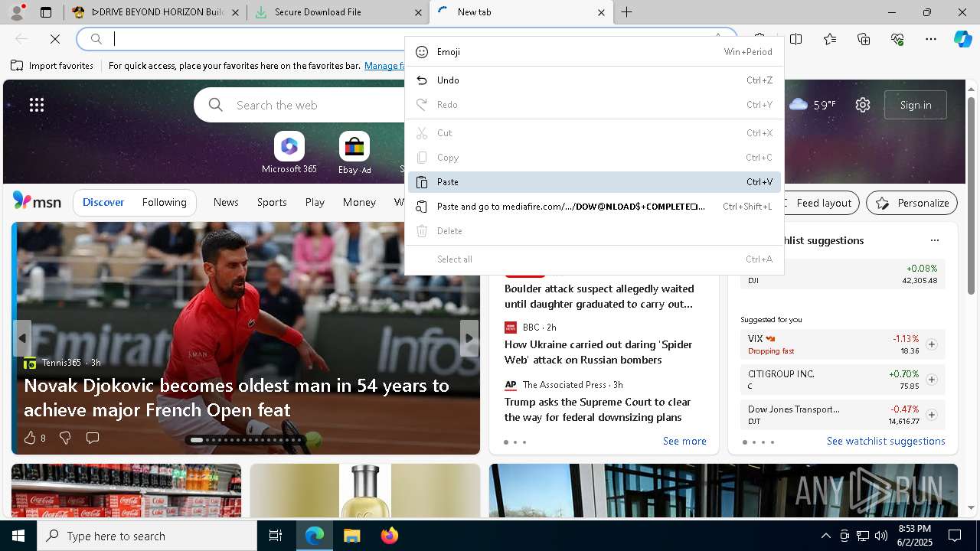Open the Collections icon

tap(864, 39)
